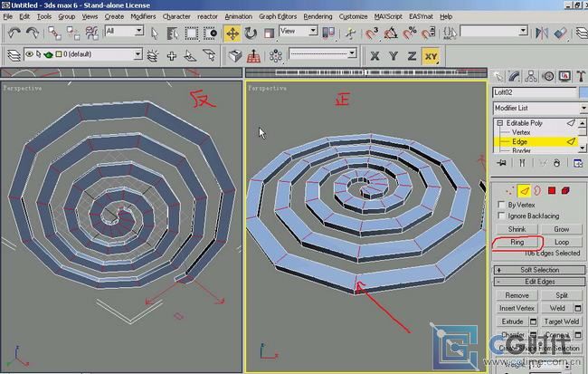Select the Edge row in the stack
Viewport: 588px width, 374px height.
click(536, 141)
